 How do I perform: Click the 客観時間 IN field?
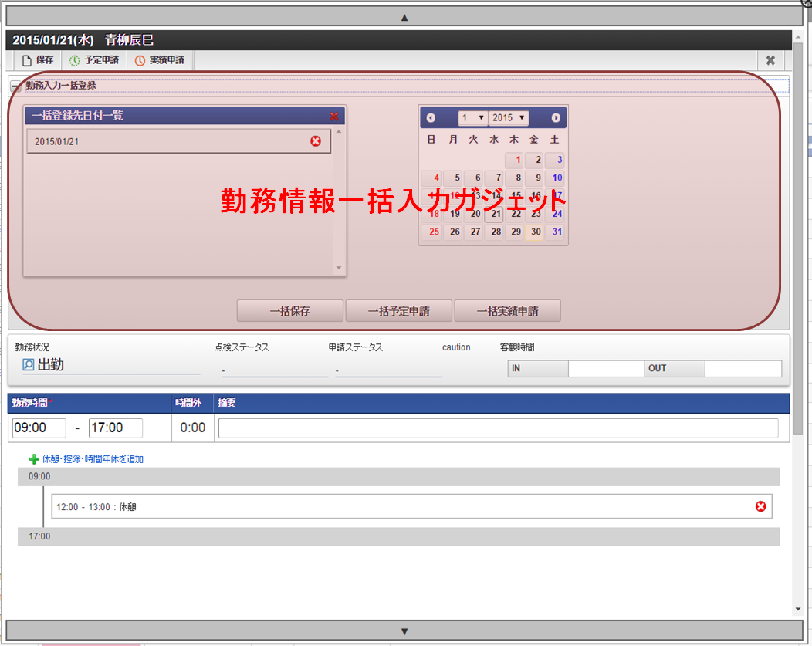click(606, 369)
